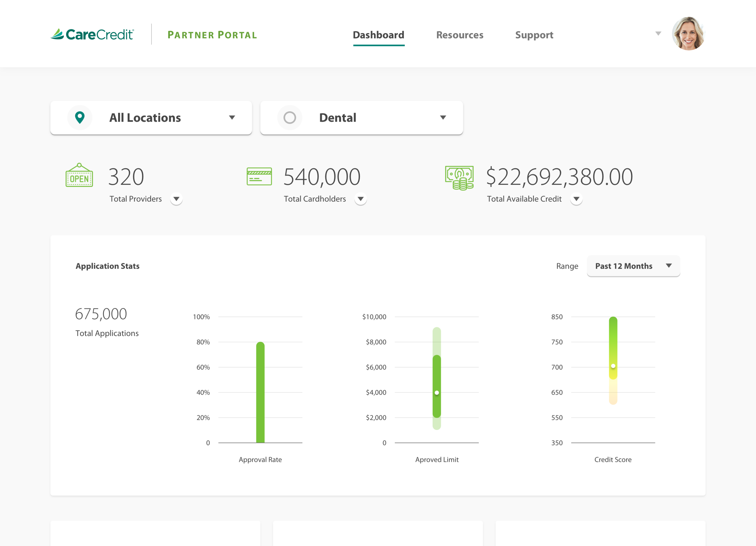
Task: Expand the Total Available Credit arrow button
Action: (576, 199)
